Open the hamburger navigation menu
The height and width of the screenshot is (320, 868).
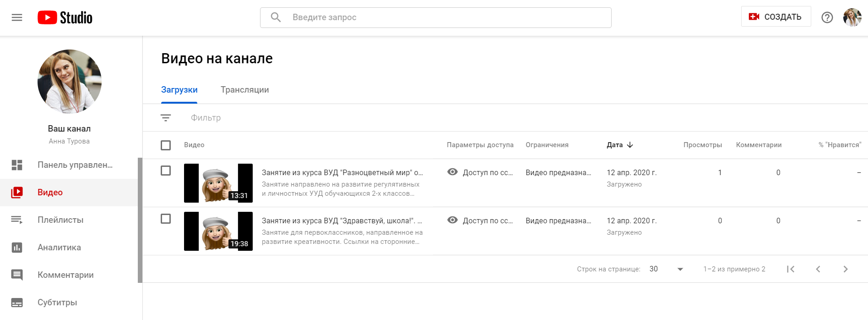click(x=17, y=17)
